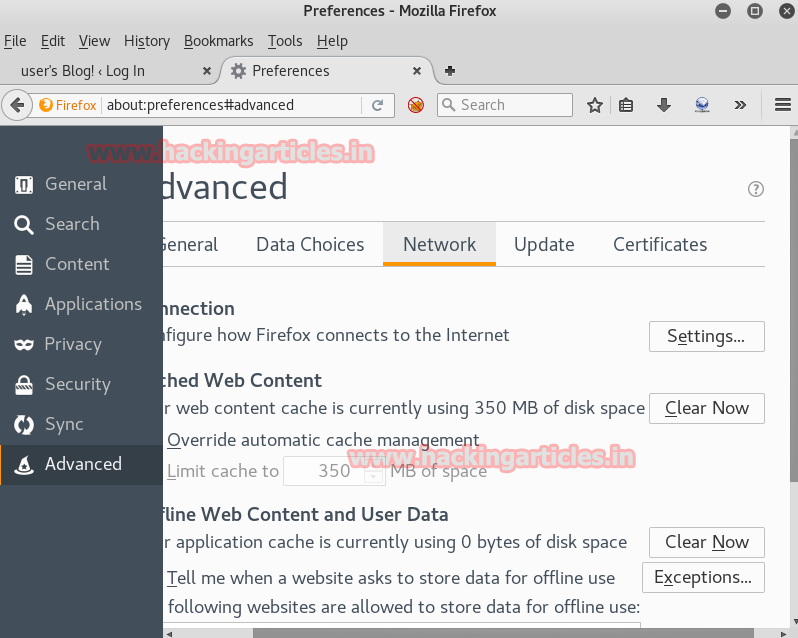Image resolution: width=798 pixels, height=638 pixels.
Task: Select the Network tab
Action: click(440, 245)
